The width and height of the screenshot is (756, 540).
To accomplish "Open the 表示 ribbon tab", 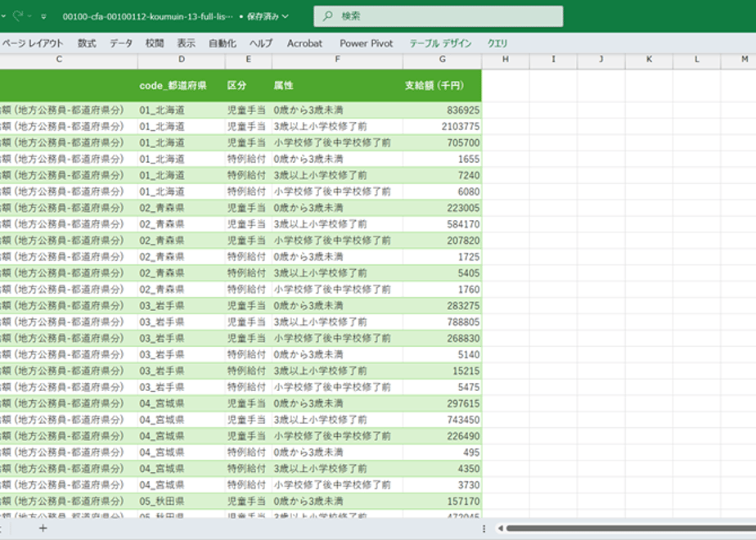I will click(186, 43).
